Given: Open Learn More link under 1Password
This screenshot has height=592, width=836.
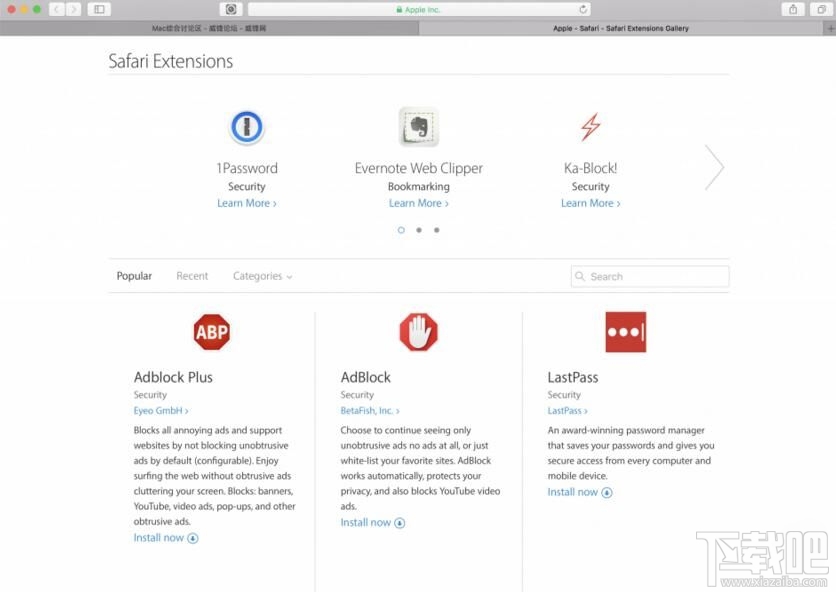Looking at the screenshot, I should click(246, 203).
